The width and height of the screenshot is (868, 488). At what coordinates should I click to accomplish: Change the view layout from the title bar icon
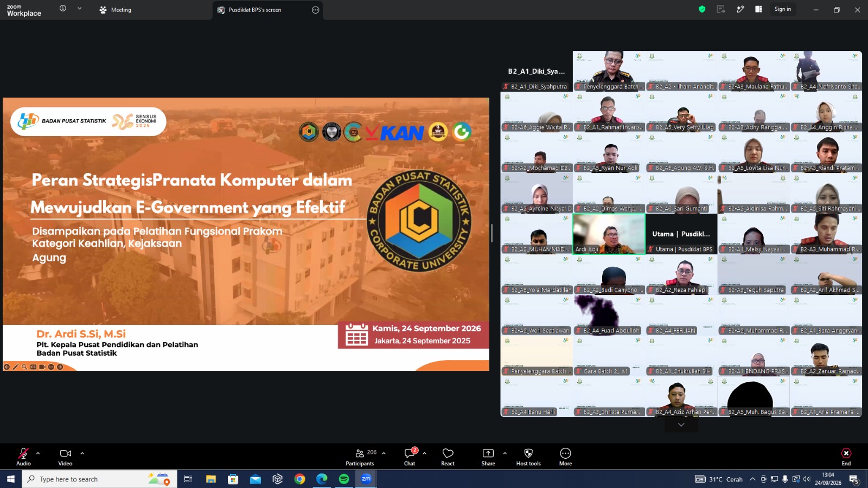coord(758,9)
